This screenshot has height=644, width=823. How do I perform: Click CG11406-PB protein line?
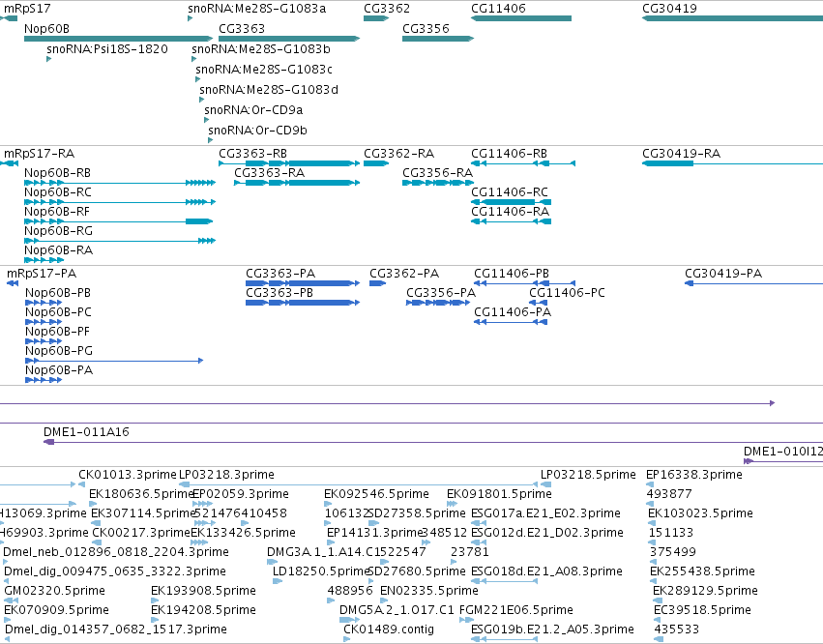pyautogui.click(x=525, y=283)
